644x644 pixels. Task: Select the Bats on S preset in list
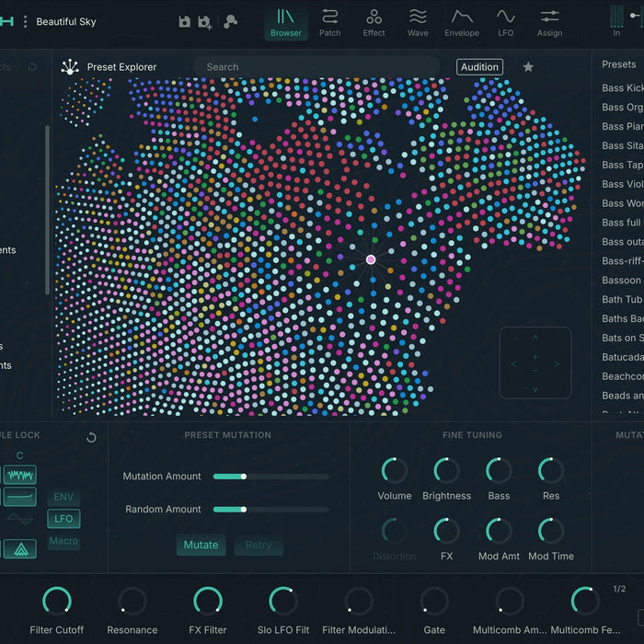(623, 338)
